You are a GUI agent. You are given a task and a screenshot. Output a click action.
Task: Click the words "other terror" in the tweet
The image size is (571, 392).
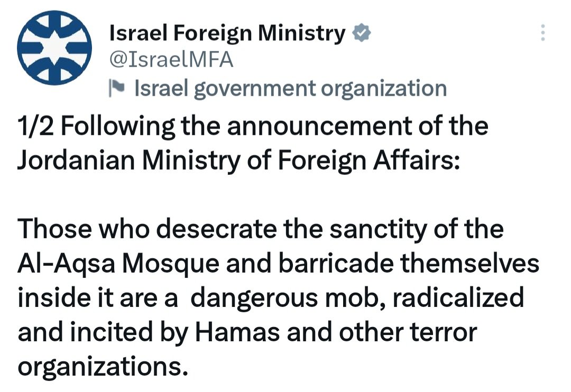point(408,332)
